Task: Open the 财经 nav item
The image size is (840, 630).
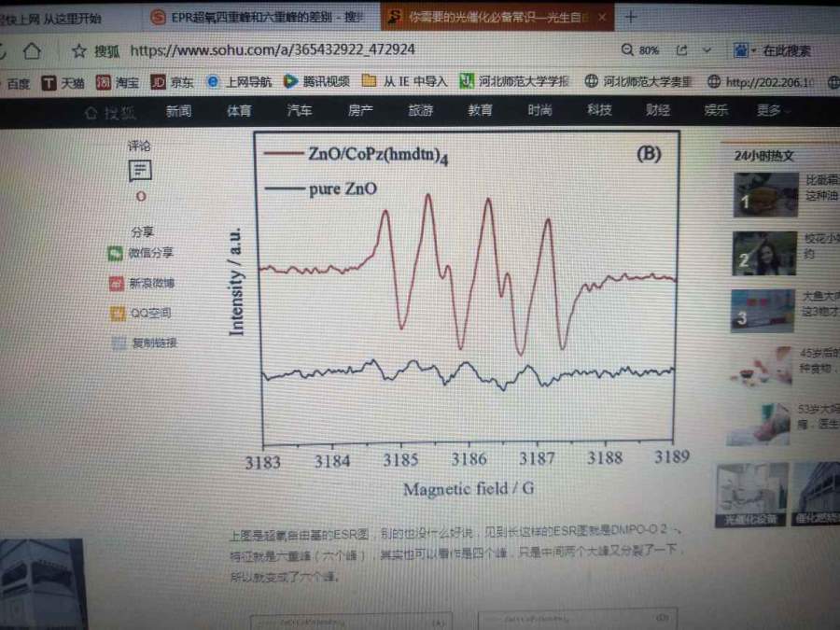Action: click(x=658, y=110)
